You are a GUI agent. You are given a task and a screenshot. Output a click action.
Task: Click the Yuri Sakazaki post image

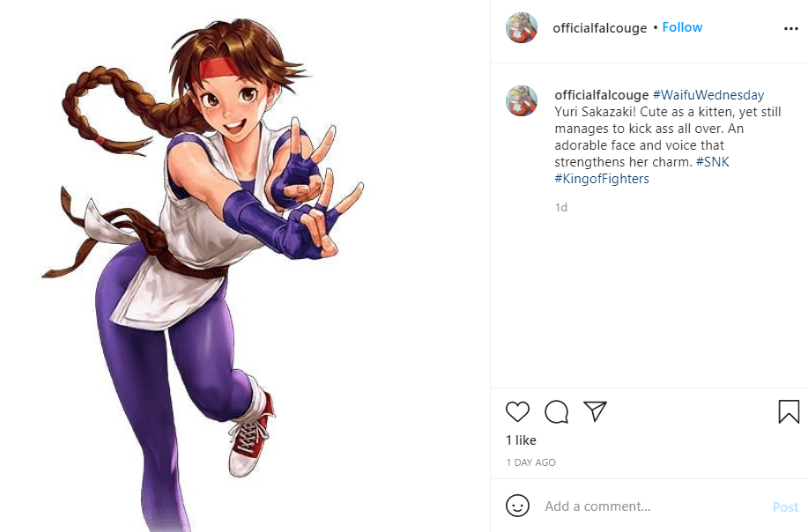click(245, 266)
